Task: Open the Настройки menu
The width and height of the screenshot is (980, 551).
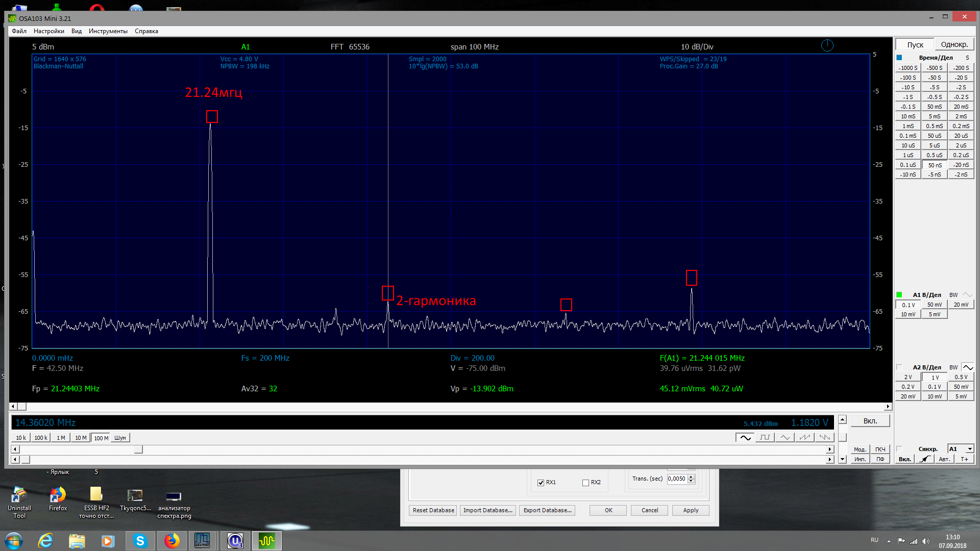Action: [x=49, y=31]
